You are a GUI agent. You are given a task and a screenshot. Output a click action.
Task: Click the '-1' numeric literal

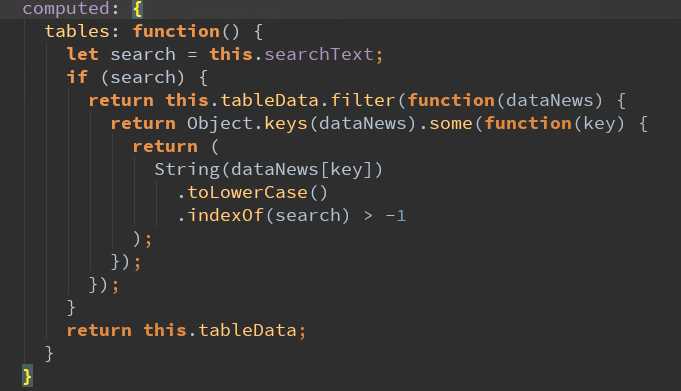pyautogui.click(x=395, y=216)
